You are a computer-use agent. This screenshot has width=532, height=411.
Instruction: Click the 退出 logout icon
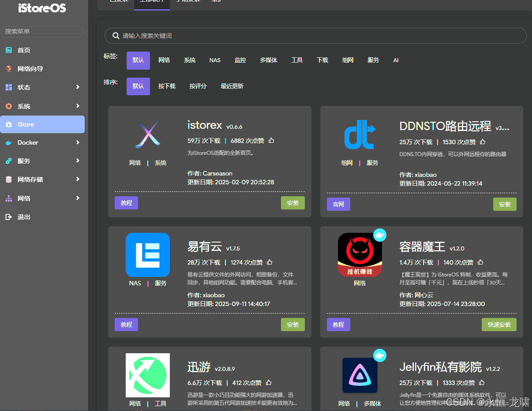pos(9,217)
